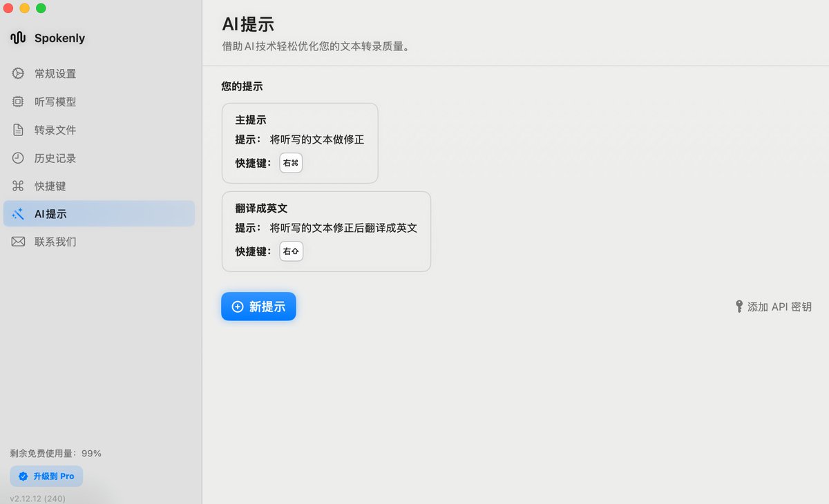The width and height of the screenshot is (829, 504).
Task: Click the Spokenly waveform logo icon
Action: point(18,38)
